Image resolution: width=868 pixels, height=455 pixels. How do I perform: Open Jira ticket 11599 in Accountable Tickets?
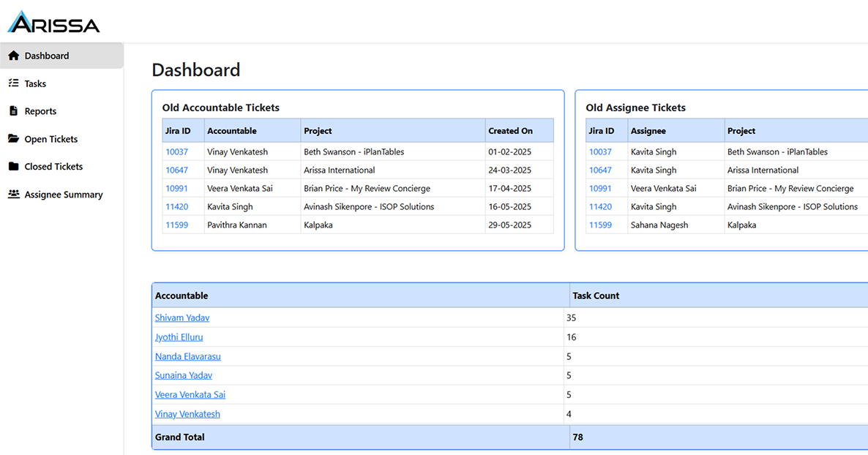coord(176,225)
